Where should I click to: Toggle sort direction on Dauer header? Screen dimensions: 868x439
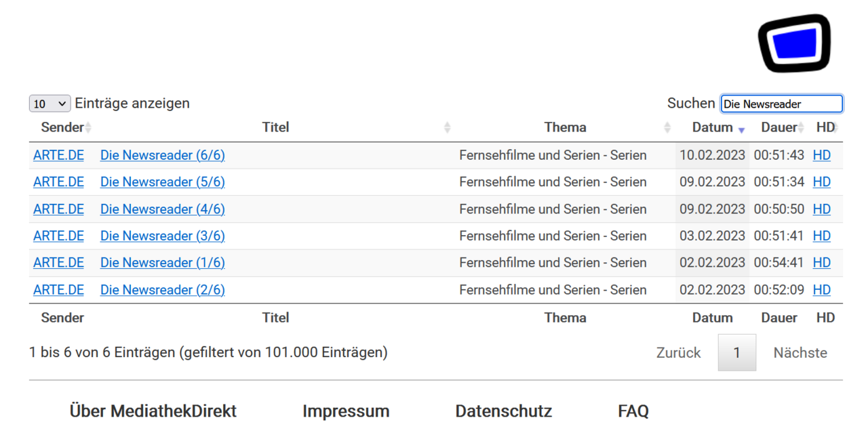pos(778,127)
